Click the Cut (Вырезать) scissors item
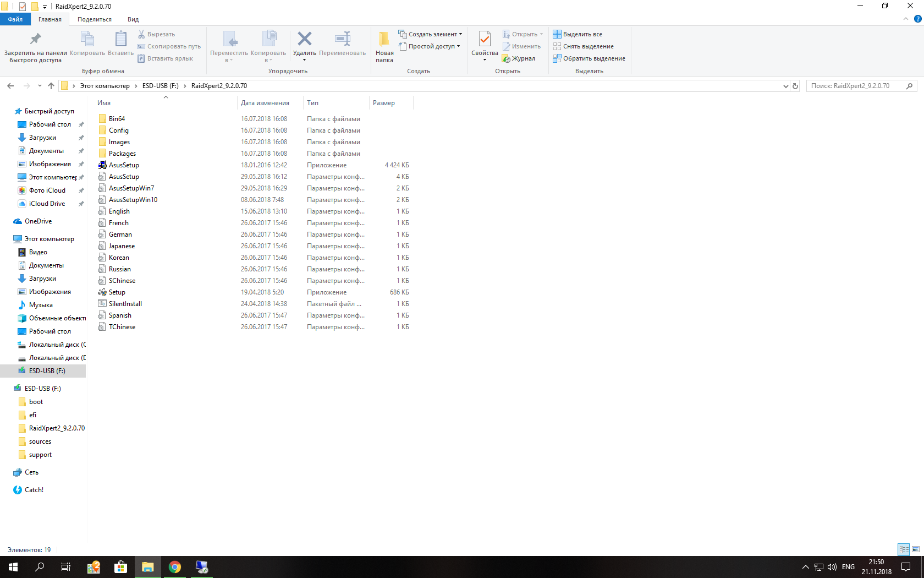The image size is (924, 578). tap(156, 34)
